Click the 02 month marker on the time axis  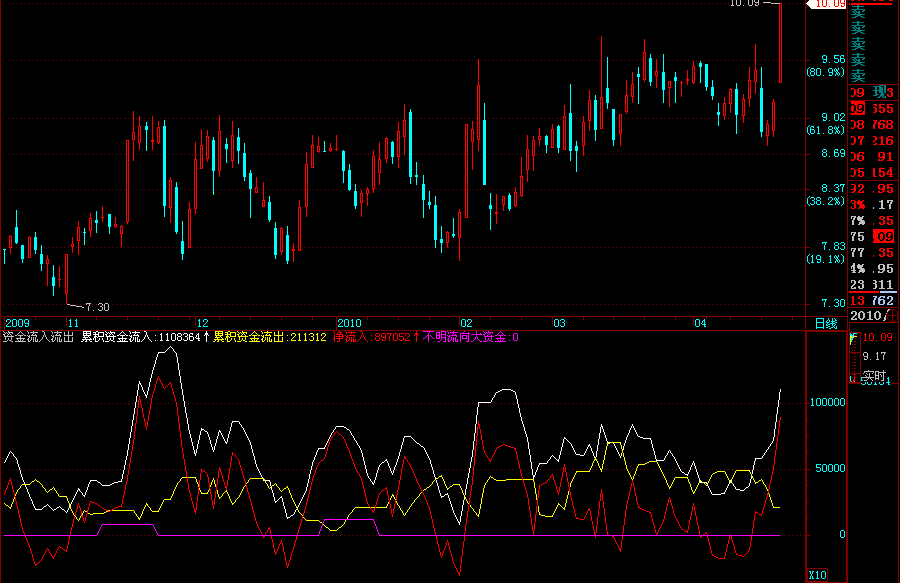(466, 323)
